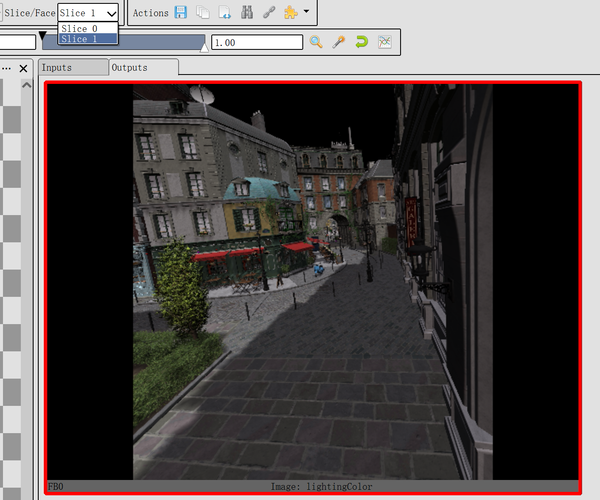Click the white point triangle on range bar
This screenshot has height=500, width=600.
[204, 47]
